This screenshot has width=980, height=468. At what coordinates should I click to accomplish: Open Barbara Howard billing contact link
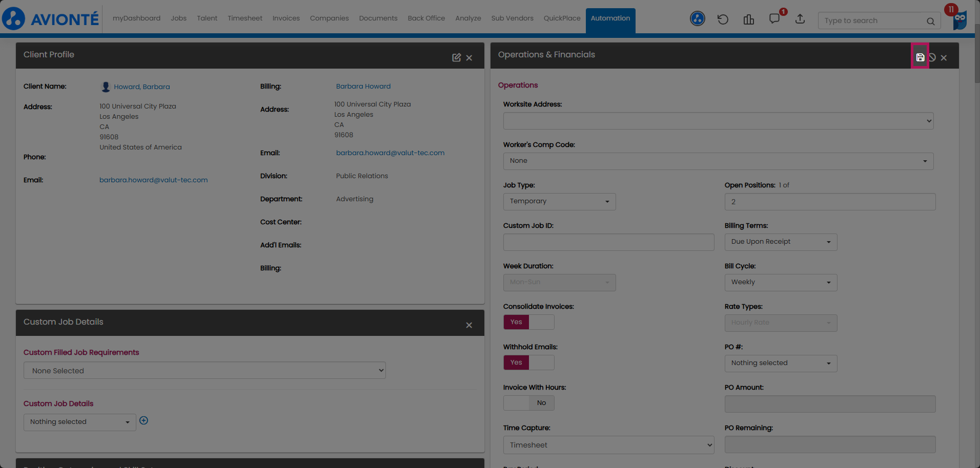[x=363, y=87]
